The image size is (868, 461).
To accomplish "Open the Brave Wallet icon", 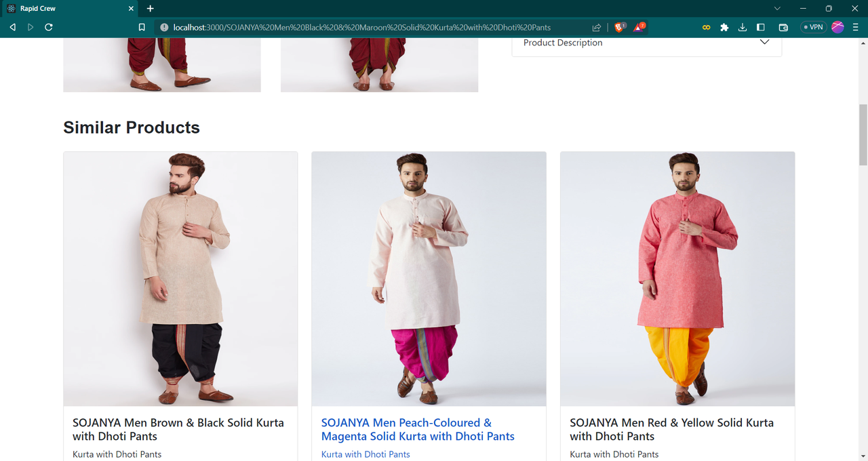I will pyautogui.click(x=783, y=27).
